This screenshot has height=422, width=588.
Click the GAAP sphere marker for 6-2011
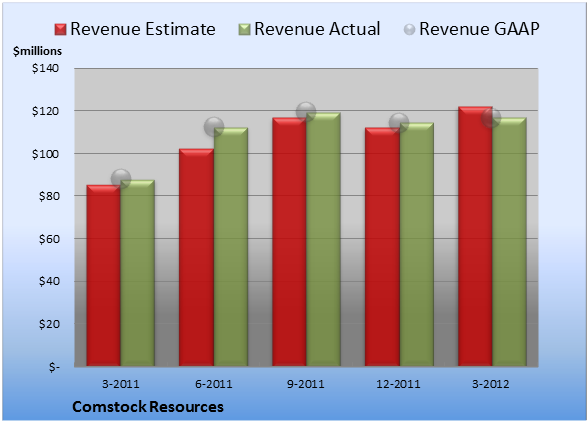pyautogui.click(x=214, y=127)
